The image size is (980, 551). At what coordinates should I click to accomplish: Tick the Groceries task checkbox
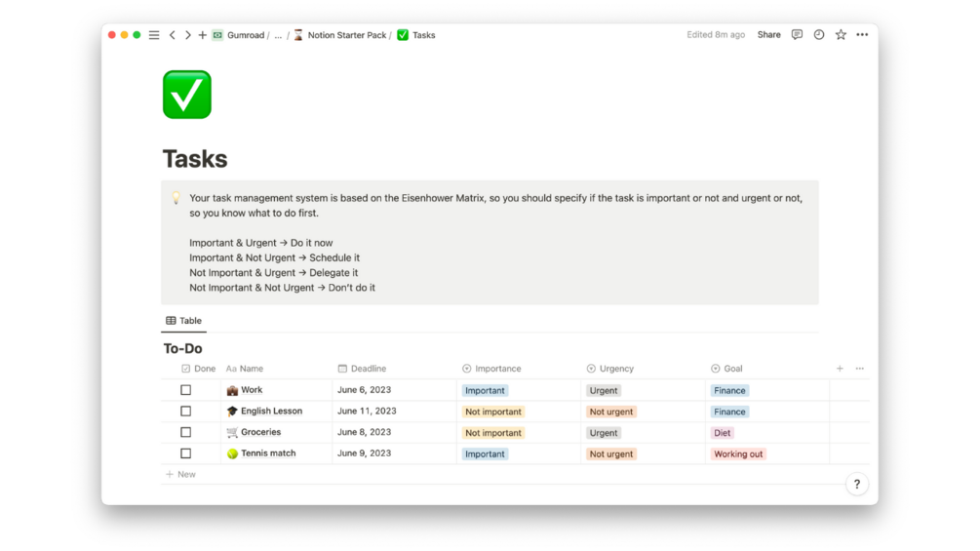point(186,432)
